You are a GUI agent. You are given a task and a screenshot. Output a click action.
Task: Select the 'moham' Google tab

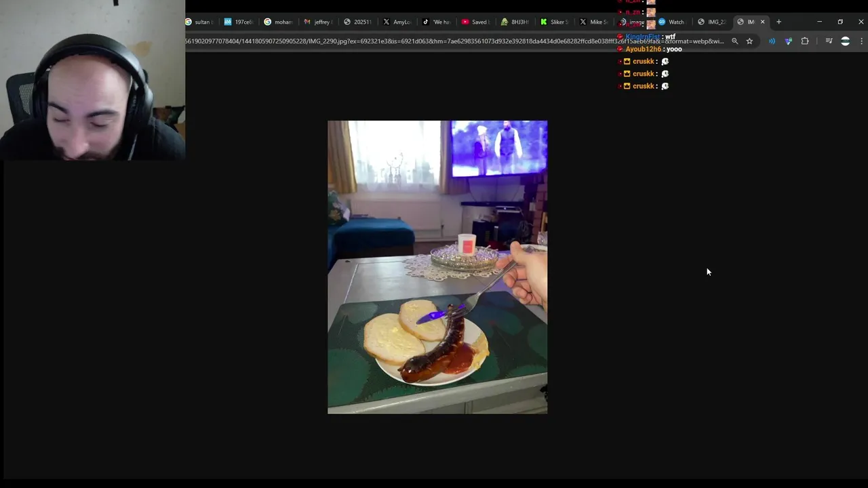pyautogui.click(x=279, y=22)
